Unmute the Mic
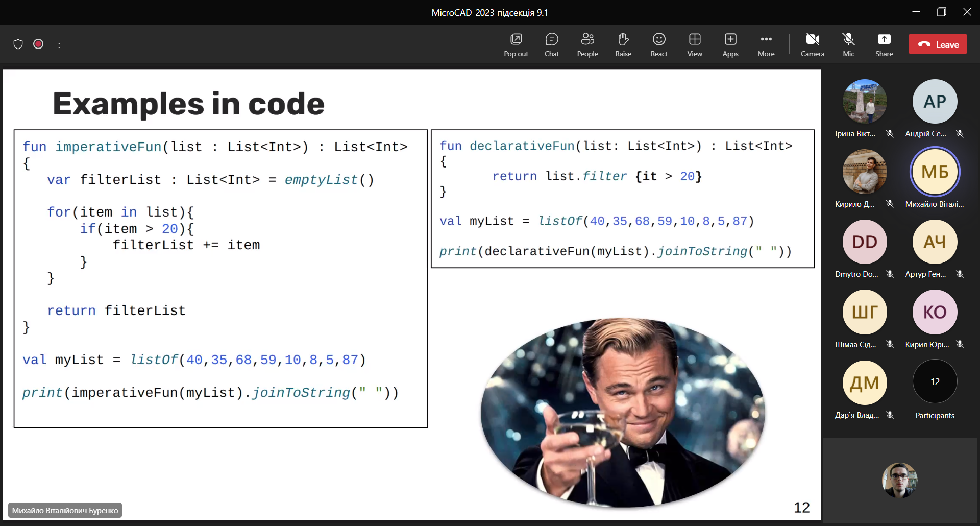 pos(848,44)
